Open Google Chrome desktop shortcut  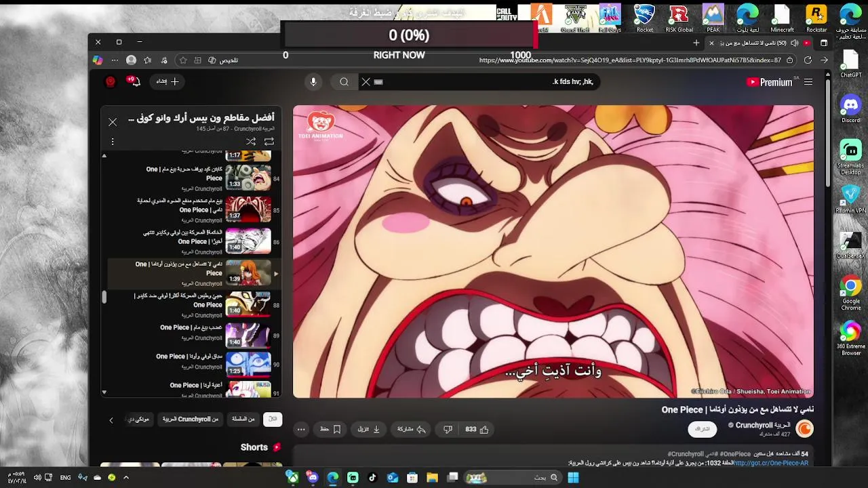tap(850, 293)
